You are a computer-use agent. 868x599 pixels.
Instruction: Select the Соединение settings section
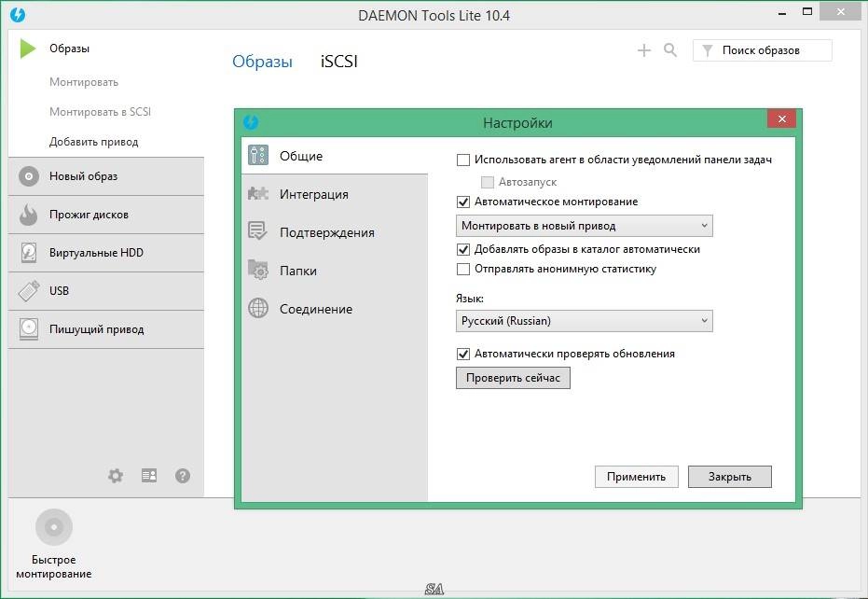point(335,309)
